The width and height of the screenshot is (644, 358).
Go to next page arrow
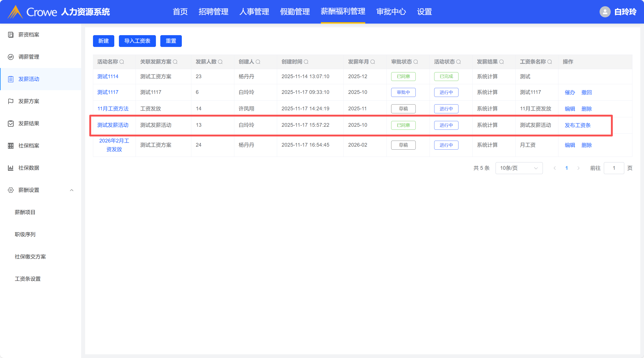point(578,168)
